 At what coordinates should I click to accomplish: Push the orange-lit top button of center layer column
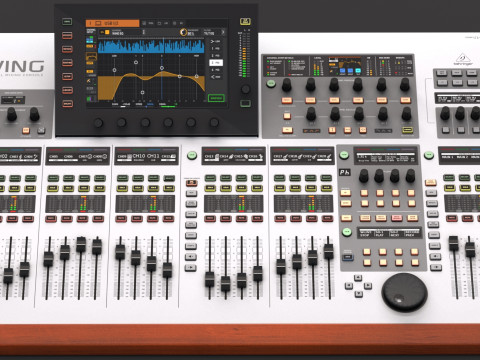click(x=191, y=183)
